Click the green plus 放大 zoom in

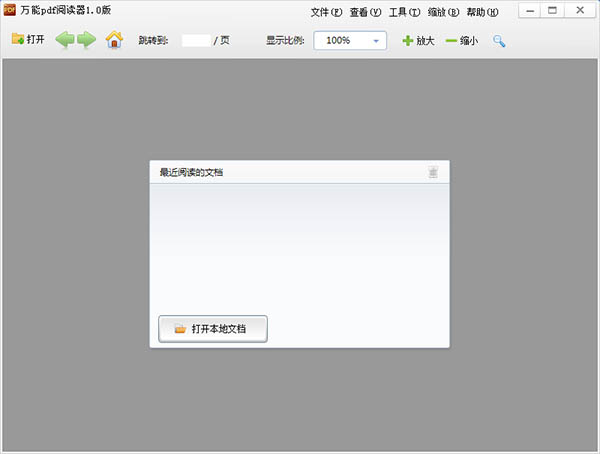(x=418, y=41)
